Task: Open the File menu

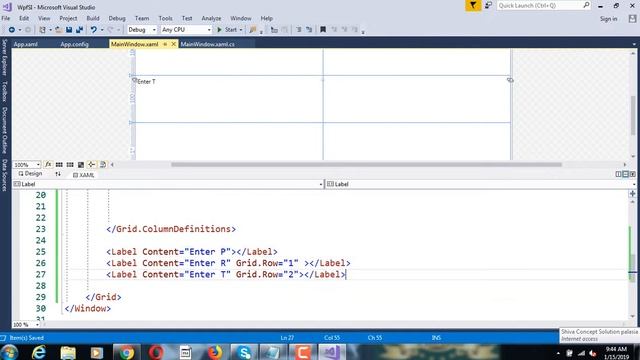Action: pyautogui.click(x=6, y=18)
